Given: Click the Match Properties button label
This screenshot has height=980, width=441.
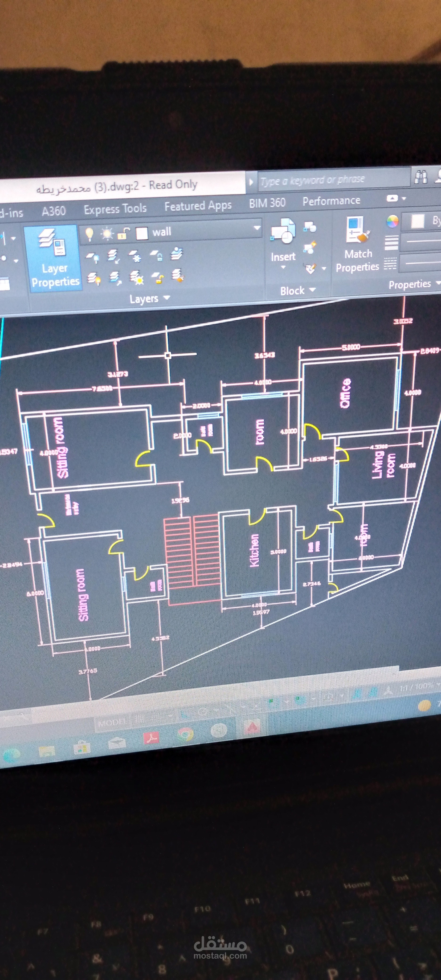Looking at the screenshot, I should coord(357,261).
